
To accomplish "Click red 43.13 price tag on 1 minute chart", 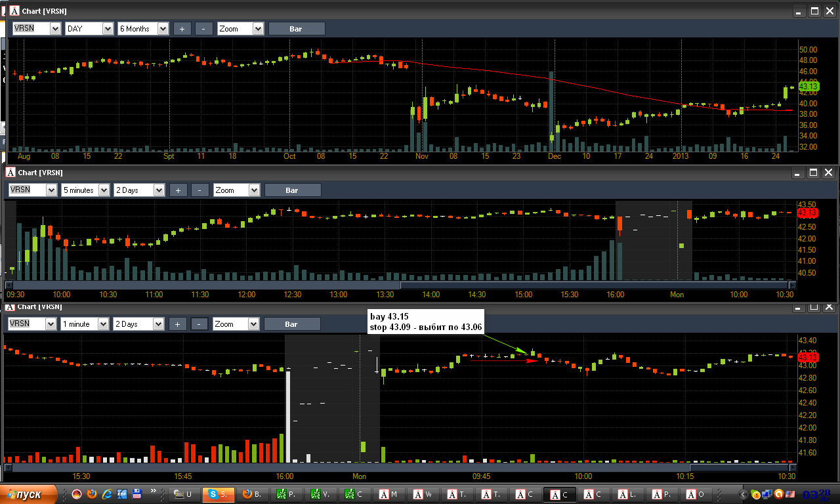I will point(807,358).
